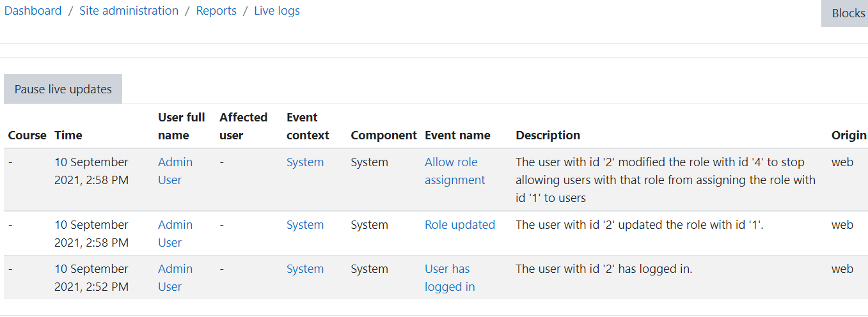Select description 'has logged in'
The width and height of the screenshot is (868, 317).
[604, 269]
